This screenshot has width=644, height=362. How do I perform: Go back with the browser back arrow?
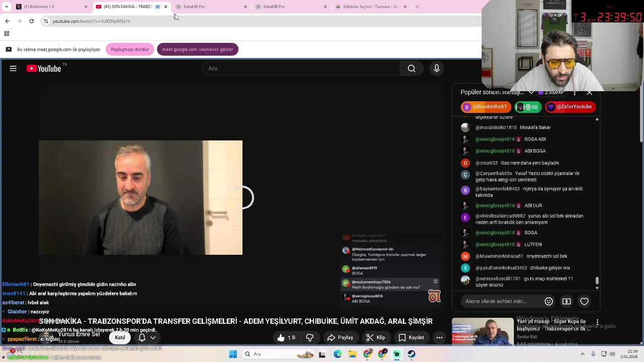point(7,21)
